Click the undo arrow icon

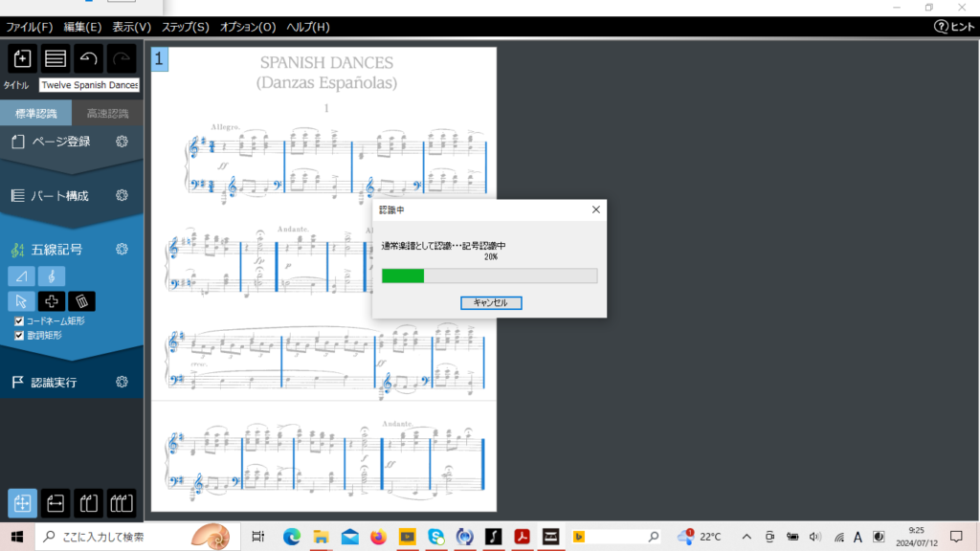pyautogui.click(x=88, y=58)
